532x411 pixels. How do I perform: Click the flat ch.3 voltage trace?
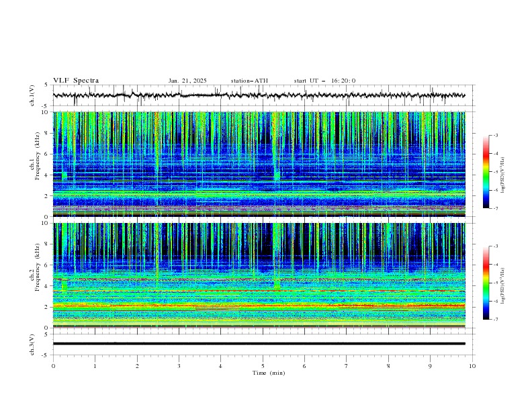pos(259,344)
